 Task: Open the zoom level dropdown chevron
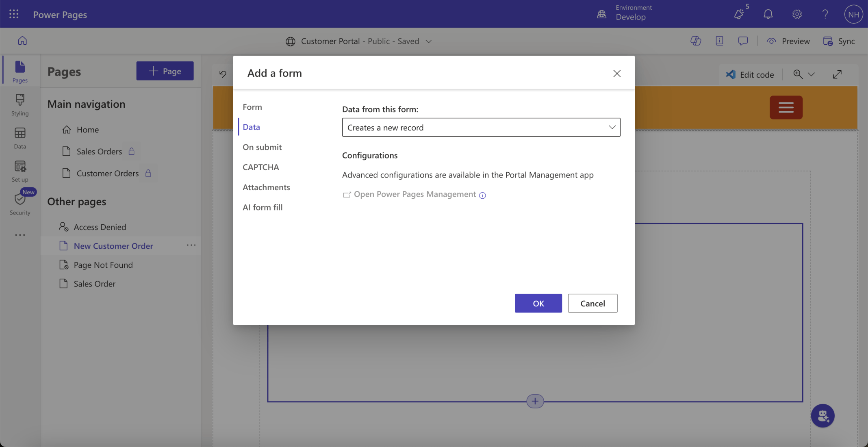[x=811, y=74]
